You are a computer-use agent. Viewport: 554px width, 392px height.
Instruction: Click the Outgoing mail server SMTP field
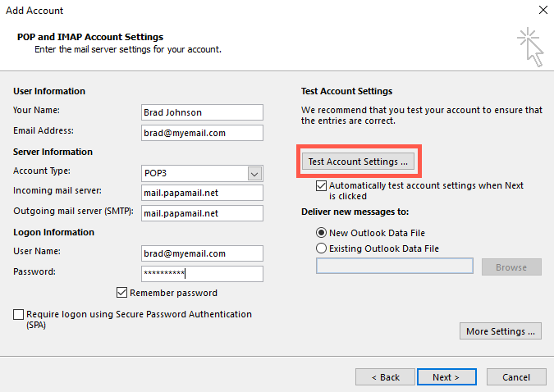(x=202, y=213)
